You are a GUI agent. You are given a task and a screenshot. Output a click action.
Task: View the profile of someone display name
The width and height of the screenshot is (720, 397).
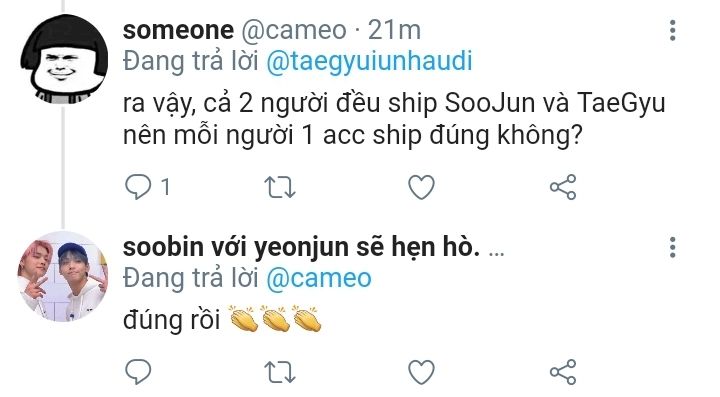click(178, 30)
